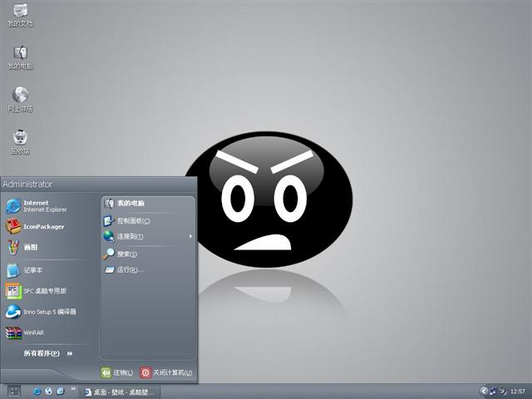The width and height of the screenshot is (532, 399).
Task: Expand hidden system tray icons arrow
Action: [x=484, y=392]
